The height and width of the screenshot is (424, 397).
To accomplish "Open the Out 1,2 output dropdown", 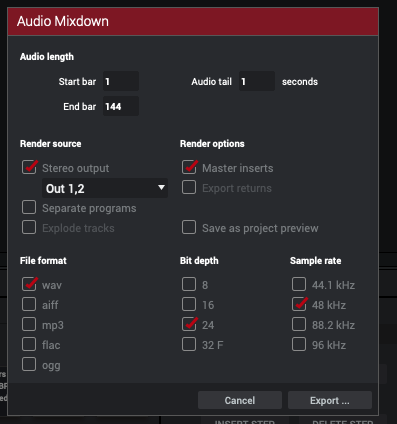I will 105,188.
